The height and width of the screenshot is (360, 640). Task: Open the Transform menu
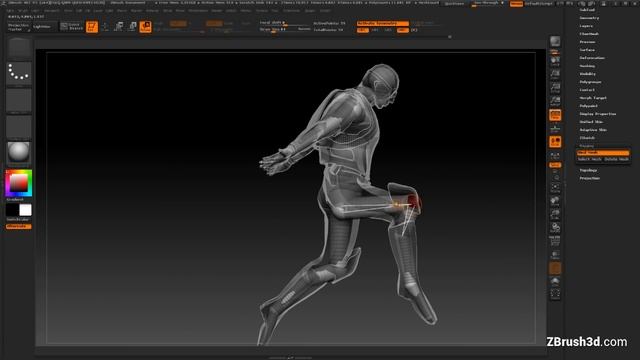coord(291,11)
